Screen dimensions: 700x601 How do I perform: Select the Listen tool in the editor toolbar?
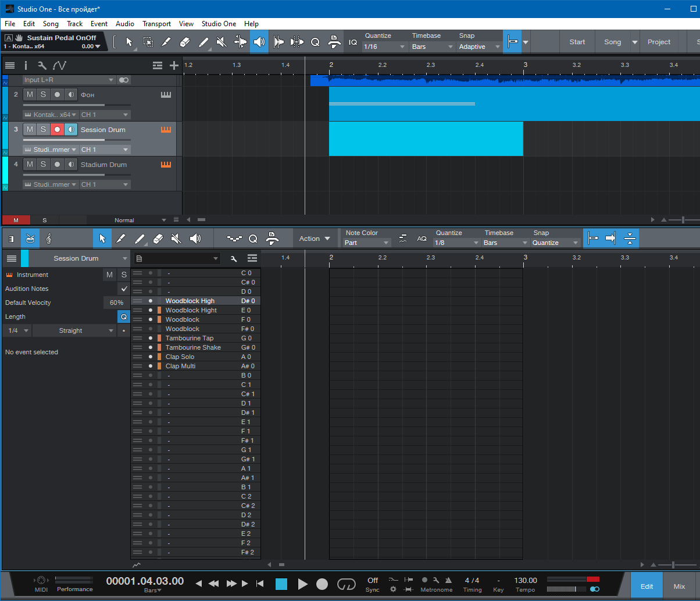coord(195,239)
